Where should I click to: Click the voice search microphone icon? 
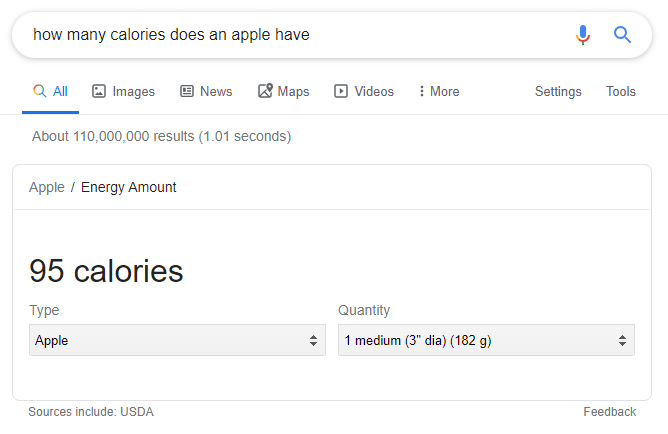pos(582,34)
